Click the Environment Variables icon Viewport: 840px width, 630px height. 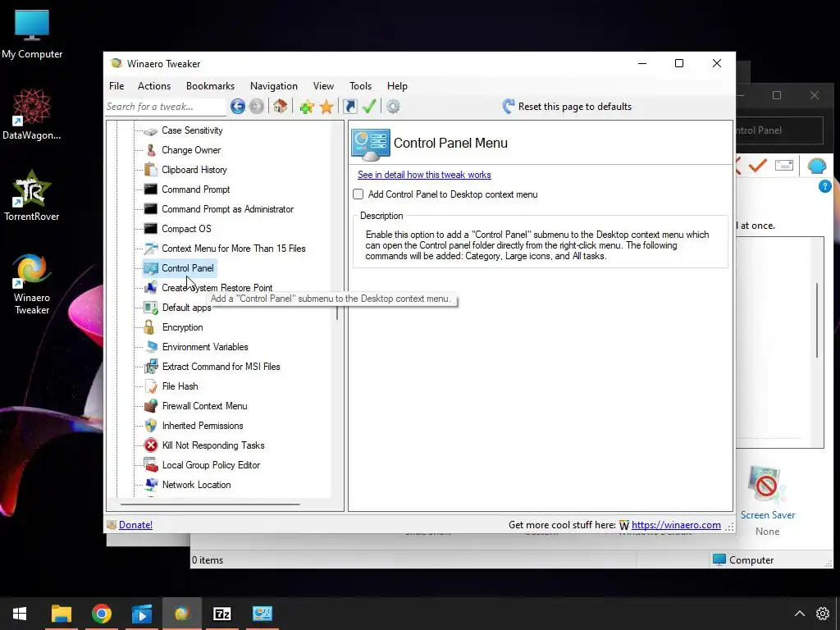[151, 347]
